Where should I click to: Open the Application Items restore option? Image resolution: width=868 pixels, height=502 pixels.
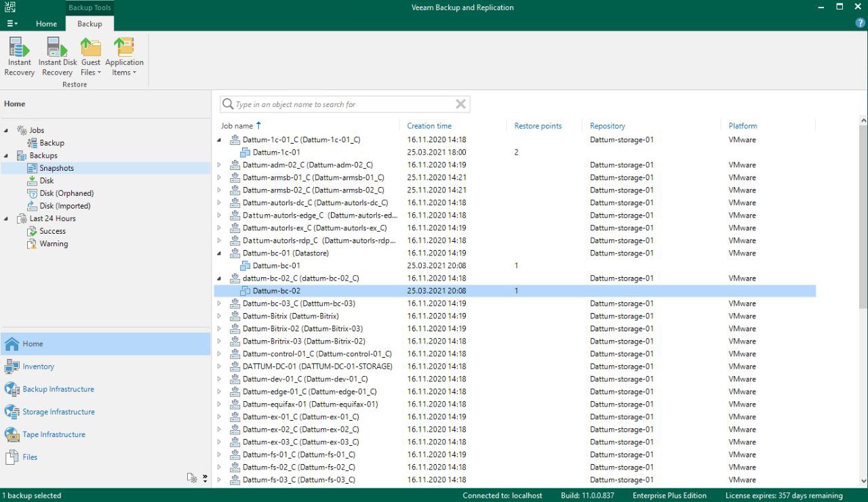[x=124, y=56]
